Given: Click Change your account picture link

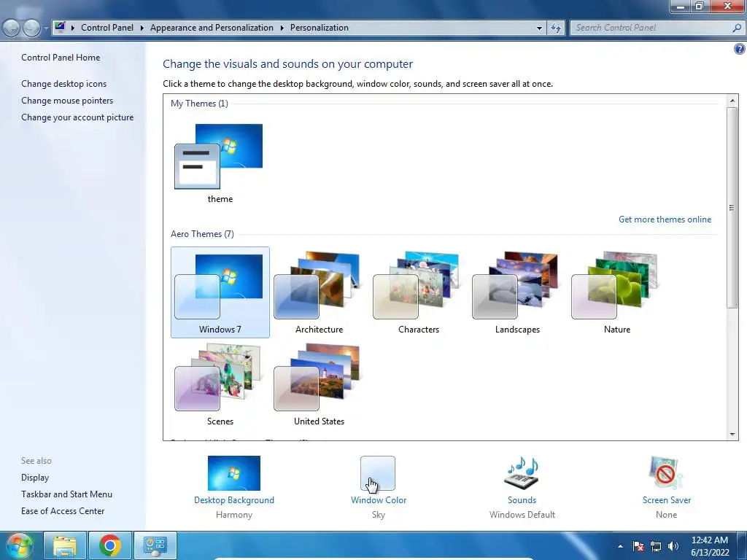Looking at the screenshot, I should click(77, 117).
